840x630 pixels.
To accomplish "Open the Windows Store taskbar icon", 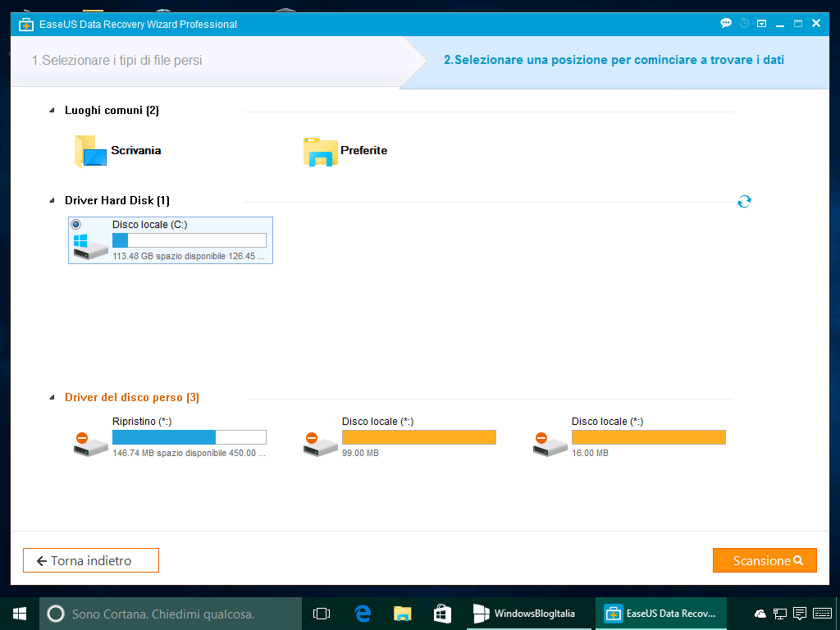I will point(442,614).
